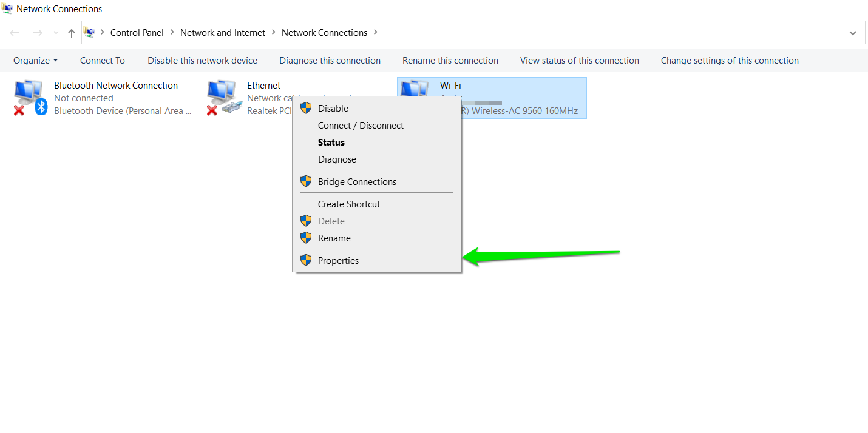Select the Wi-Fi adapter icon
Image resolution: width=868 pixels, height=433 pixels.
414,88
